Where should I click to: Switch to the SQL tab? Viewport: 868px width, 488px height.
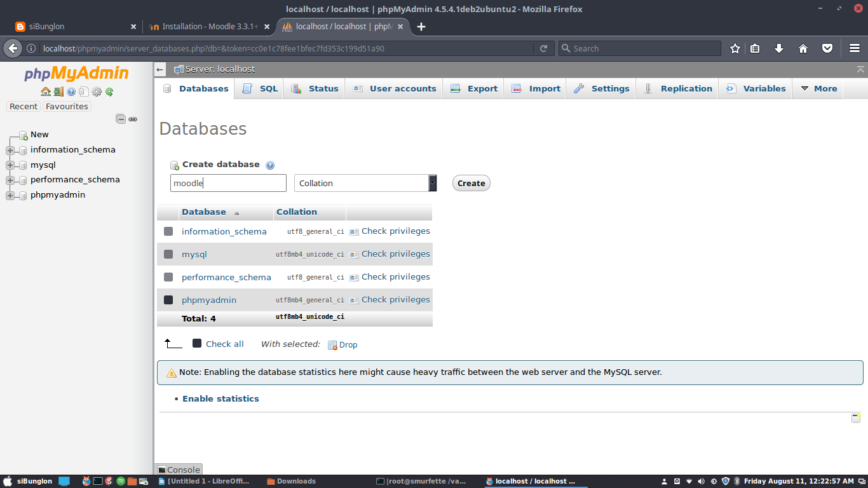[260, 89]
